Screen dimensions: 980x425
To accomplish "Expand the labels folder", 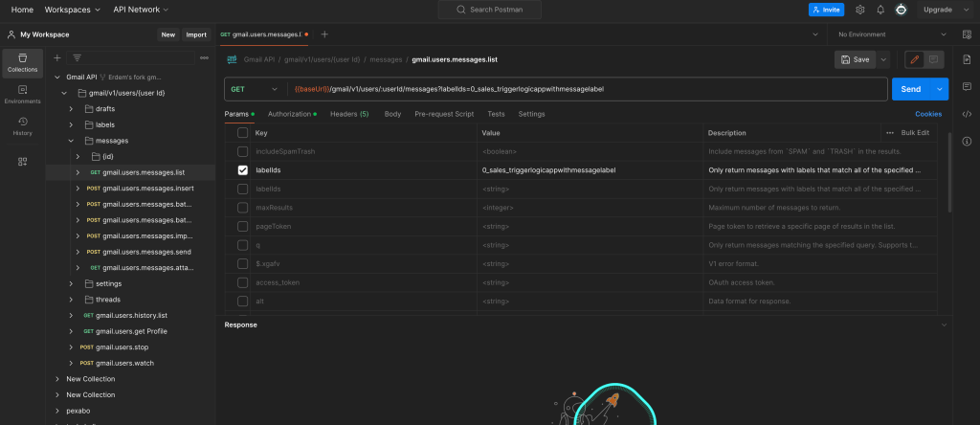I will click(71, 124).
